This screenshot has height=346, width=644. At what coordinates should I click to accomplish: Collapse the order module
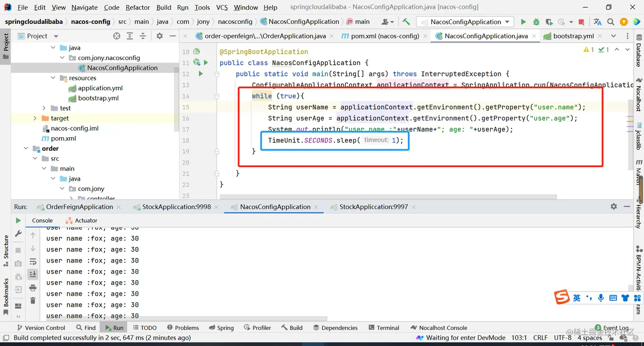point(26,149)
